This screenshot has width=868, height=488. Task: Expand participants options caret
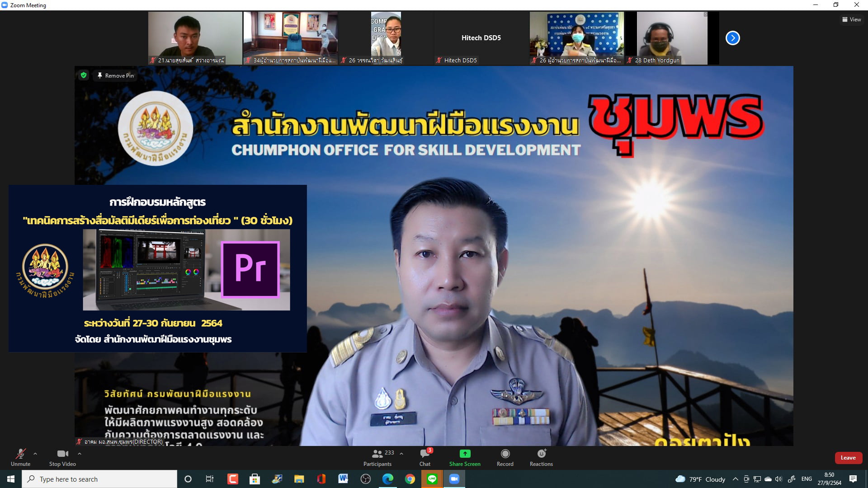(x=401, y=454)
